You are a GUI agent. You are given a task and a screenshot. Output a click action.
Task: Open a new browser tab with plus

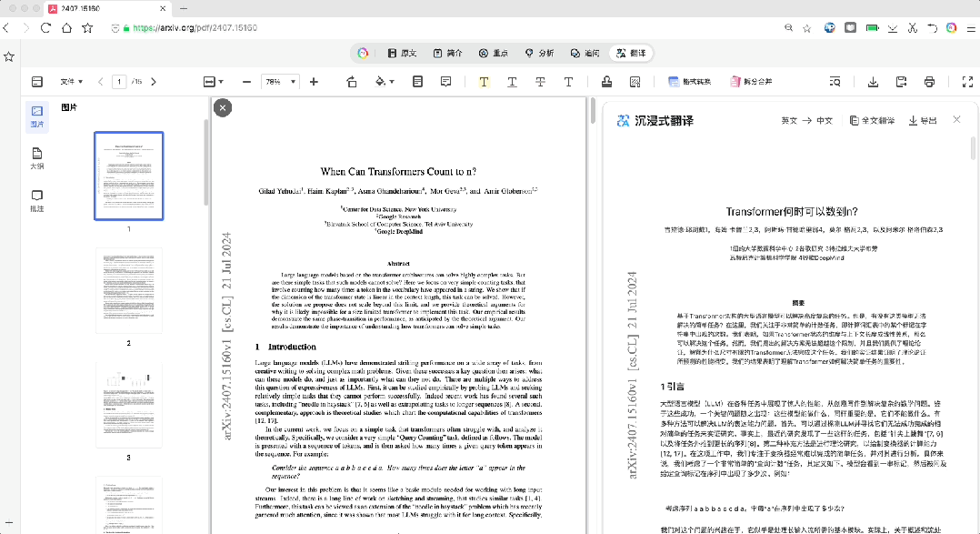(183, 9)
